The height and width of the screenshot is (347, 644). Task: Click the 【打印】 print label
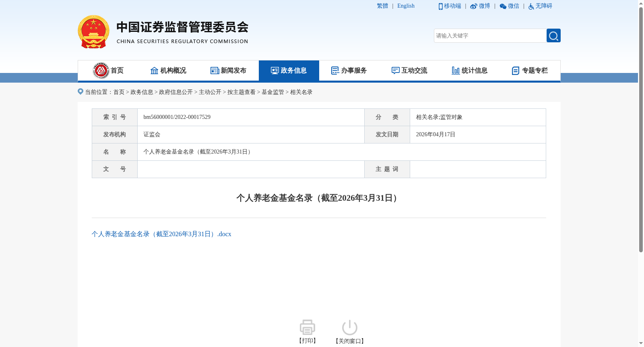coord(308,341)
